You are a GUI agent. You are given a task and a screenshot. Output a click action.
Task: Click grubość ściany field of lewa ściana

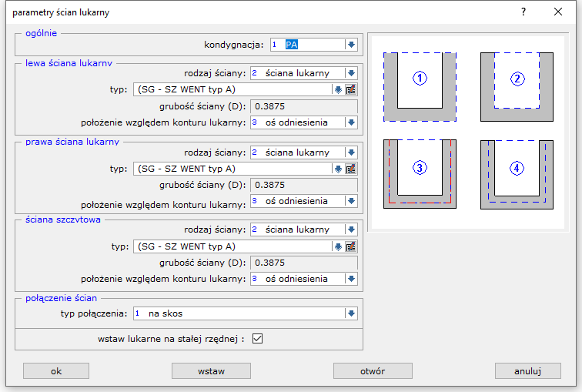303,106
